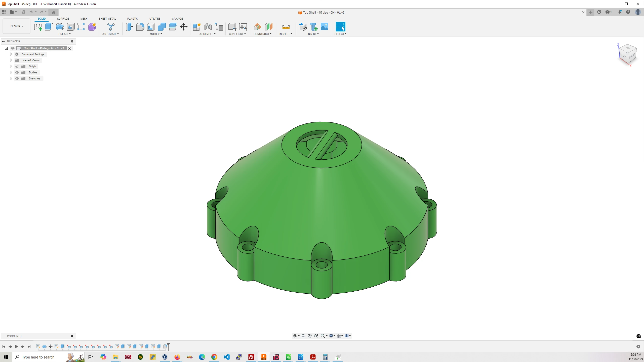
Task: Switch to the UTILITIES tab
Action: (155, 19)
